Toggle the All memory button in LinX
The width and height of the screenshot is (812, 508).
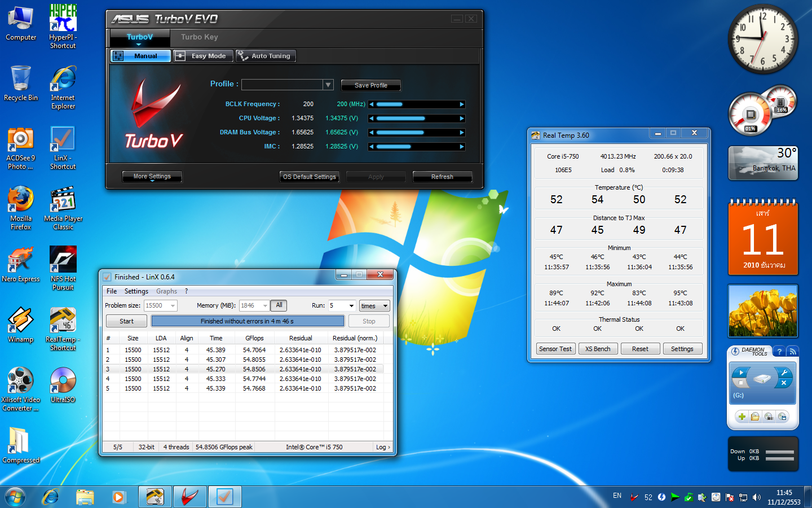[x=279, y=305]
